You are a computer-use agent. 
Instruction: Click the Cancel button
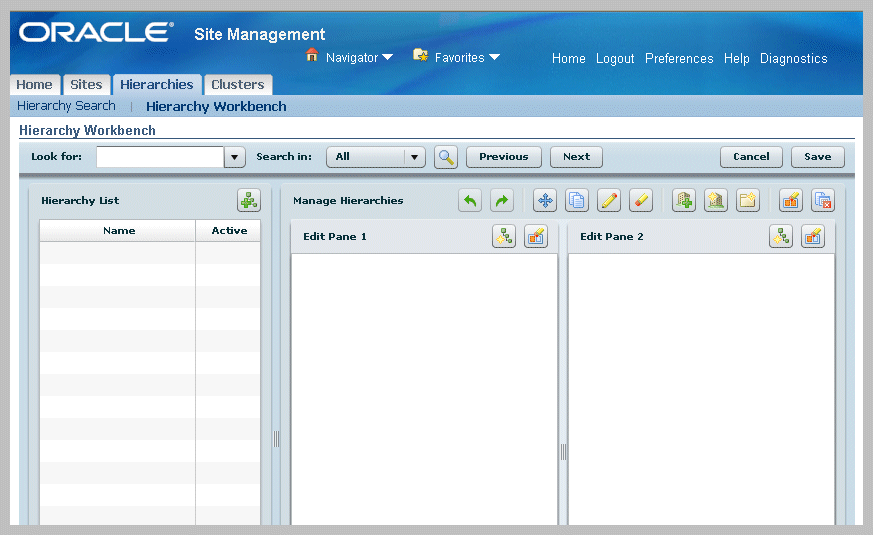(751, 157)
